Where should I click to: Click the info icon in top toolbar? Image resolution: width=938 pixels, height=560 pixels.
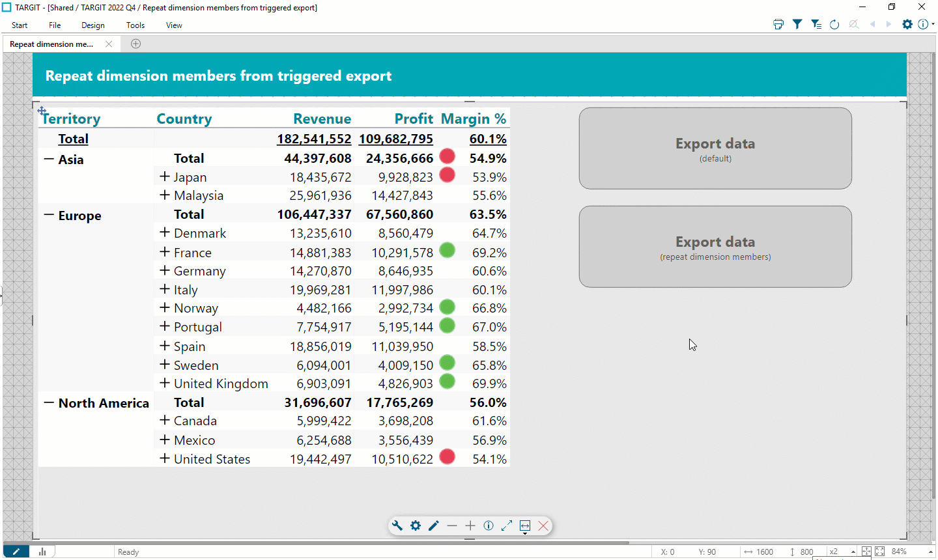pos(923,24)
